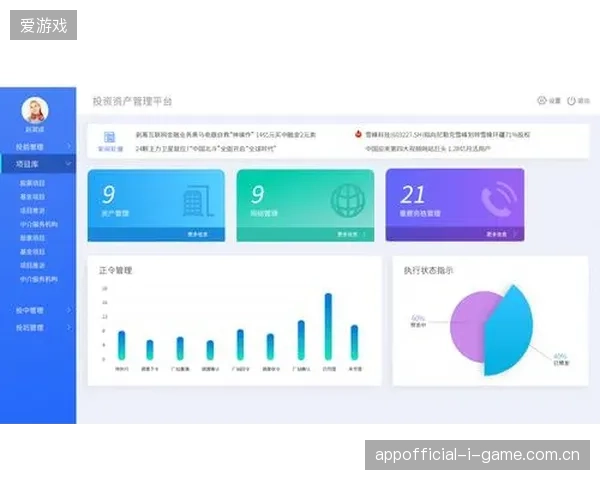The image size is (600, 480).
Task: Click the building icon on the blue card
Action: click(x=198, y=201)
